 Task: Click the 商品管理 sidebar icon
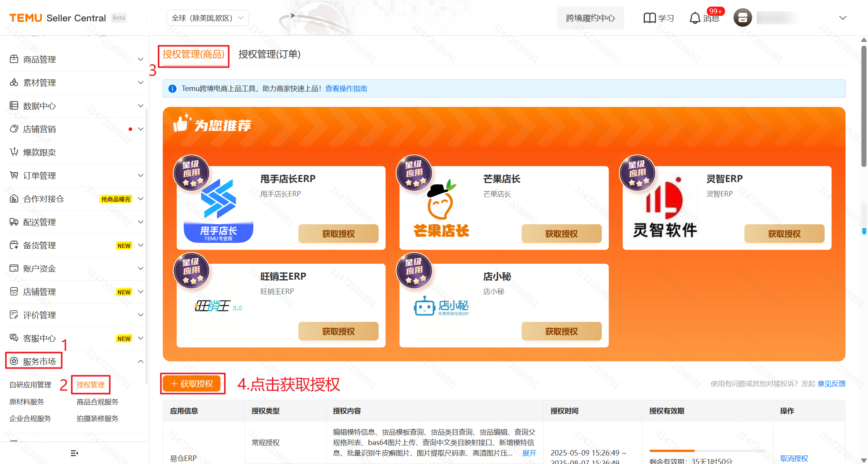[14, 59]
